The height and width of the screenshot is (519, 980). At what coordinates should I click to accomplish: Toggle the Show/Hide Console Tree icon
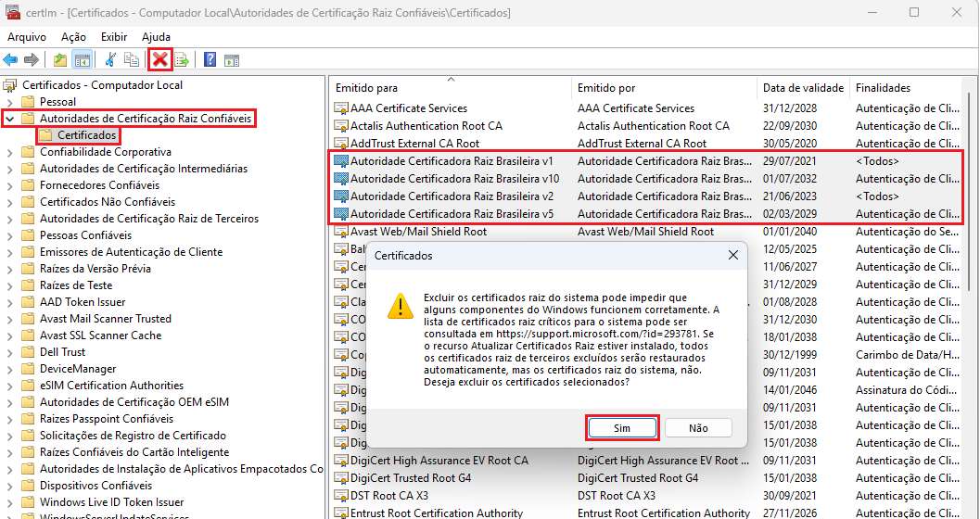tap(82, 60)
